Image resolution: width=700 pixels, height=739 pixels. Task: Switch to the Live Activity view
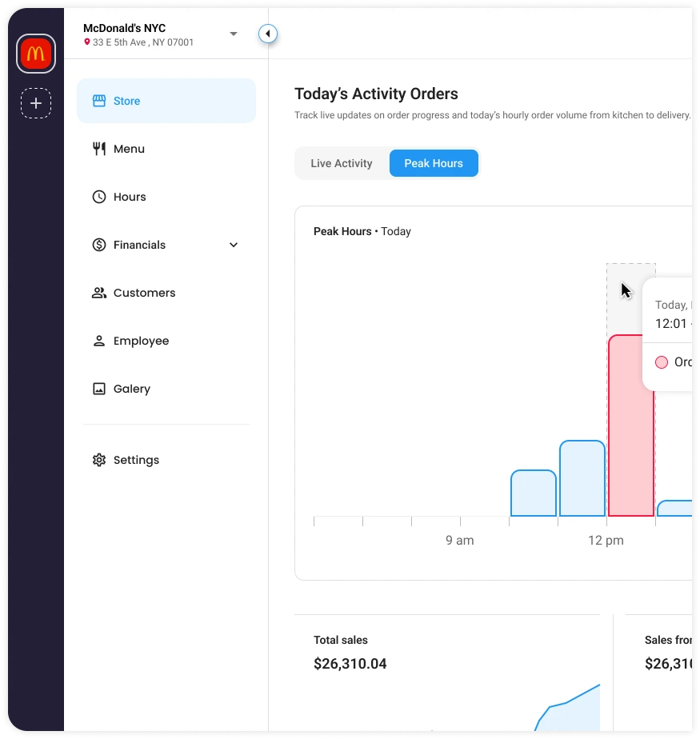pos(342,163)
